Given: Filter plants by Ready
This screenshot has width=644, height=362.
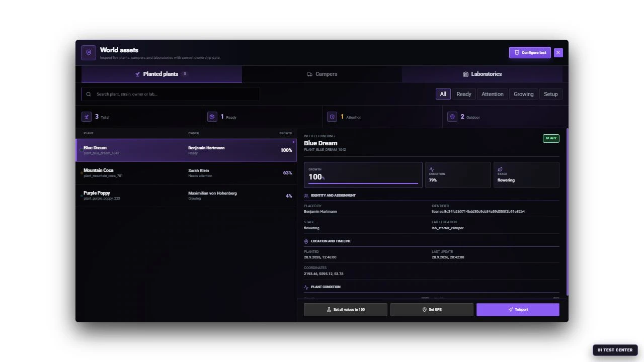Looking at the screenshot, I should click(x=464, y=94).
